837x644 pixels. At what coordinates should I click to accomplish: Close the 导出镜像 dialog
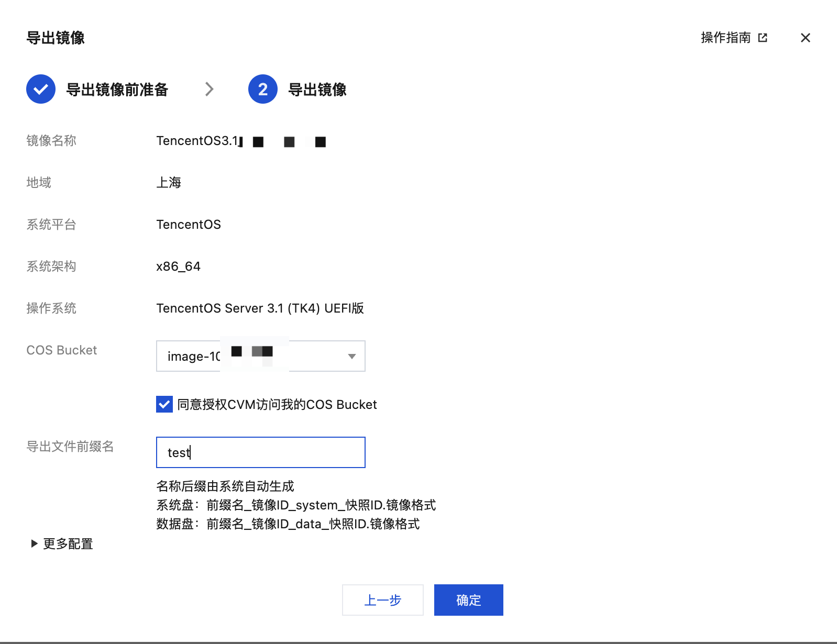[x=806, y=38]
